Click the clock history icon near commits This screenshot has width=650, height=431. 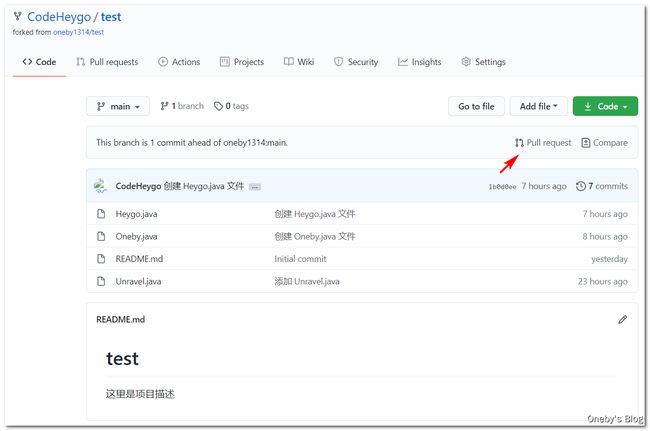[581, 186]
